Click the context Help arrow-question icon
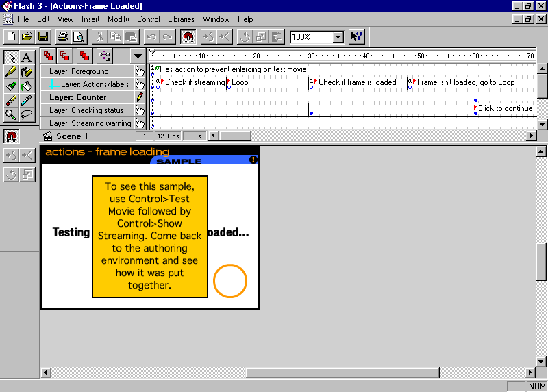Screen dimensions: 548x392 (x=357, y=37)
